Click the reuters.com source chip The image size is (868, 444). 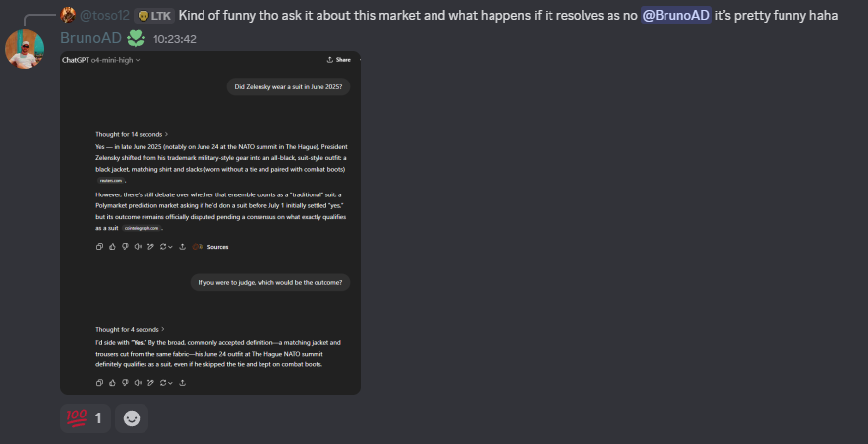point(110,180)
